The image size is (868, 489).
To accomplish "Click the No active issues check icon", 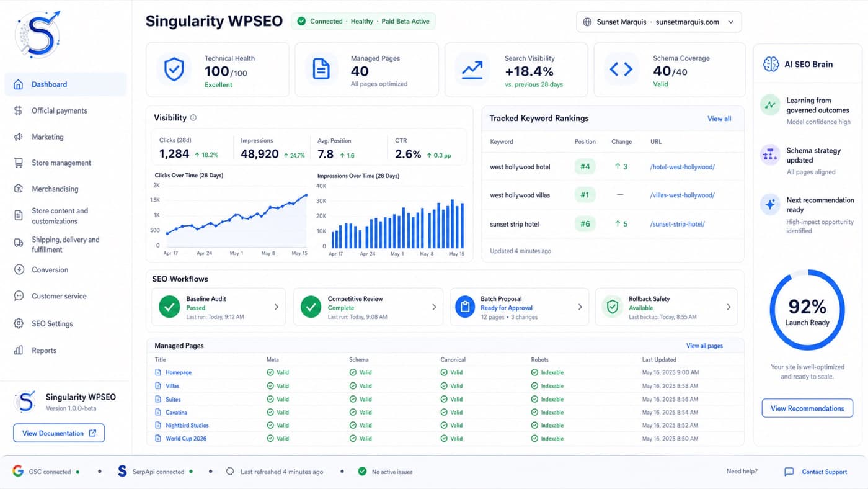I will click(362, 471).
